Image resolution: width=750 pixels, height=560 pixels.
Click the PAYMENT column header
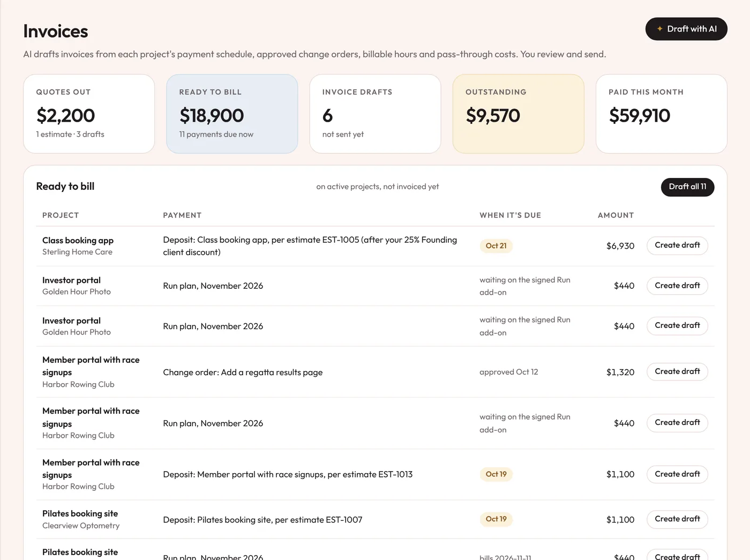(182, 215)
